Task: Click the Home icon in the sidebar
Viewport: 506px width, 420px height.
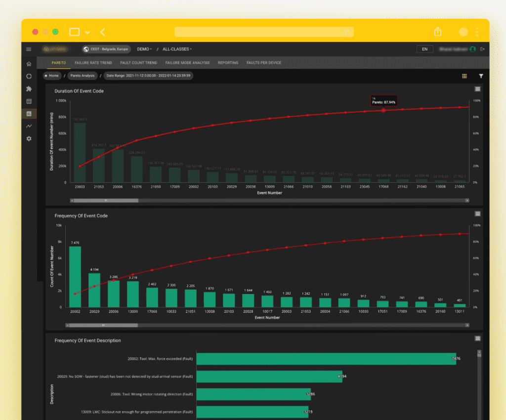Action: (29, 64)
